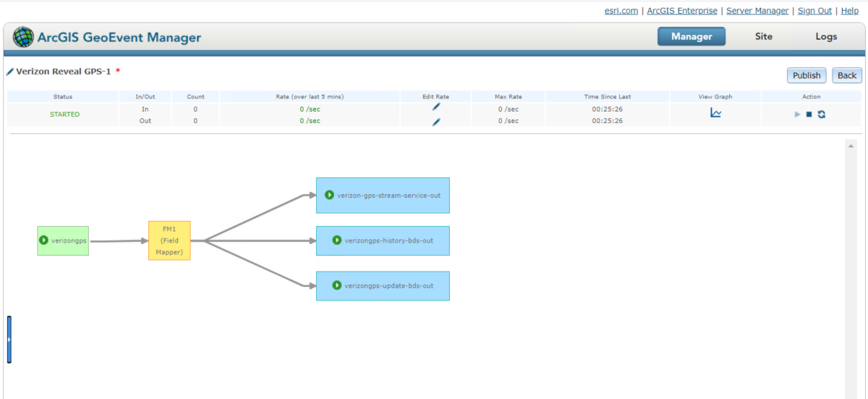Click the Rate (over last 5 mins) header
The image size is (868, 399).
[310, 96]
